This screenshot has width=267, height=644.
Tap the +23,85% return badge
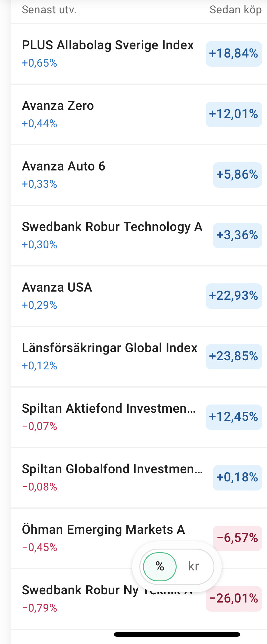click(233, 356)
